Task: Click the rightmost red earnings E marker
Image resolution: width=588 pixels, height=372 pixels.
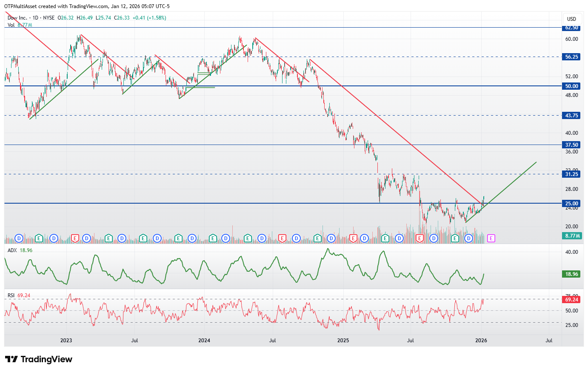Action: [x=420, y=239]
